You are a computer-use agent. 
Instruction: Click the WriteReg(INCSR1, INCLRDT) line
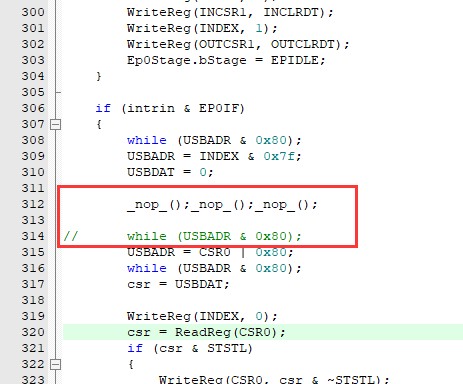coord(230,13)
